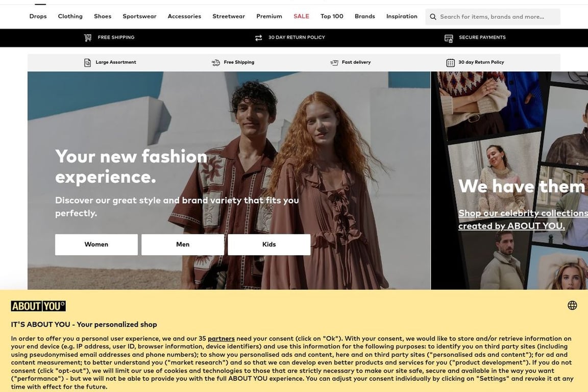Viewport: 588px width, 392px height.
Task: Focus the search for items field
Action: click(x=493, y=17)
